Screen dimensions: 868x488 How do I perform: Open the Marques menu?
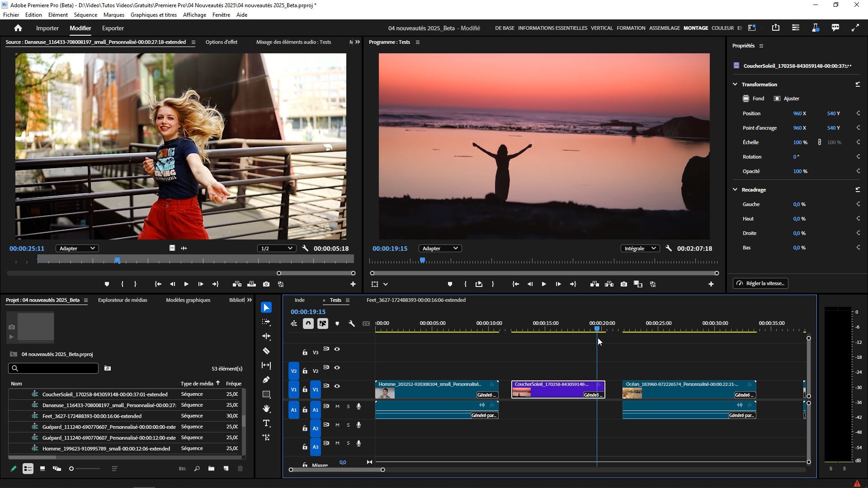(x=114, y=15)
